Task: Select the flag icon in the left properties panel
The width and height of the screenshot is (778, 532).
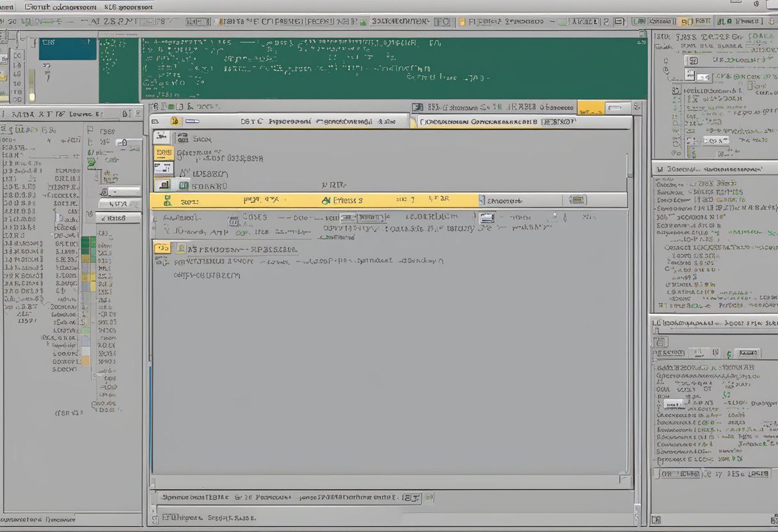Action: click(90, 130)
